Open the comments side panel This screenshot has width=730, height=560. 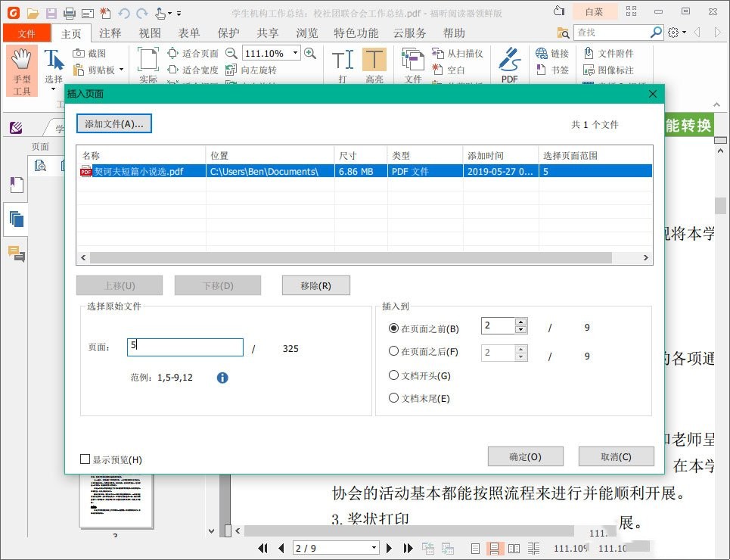tap(17, 253)
